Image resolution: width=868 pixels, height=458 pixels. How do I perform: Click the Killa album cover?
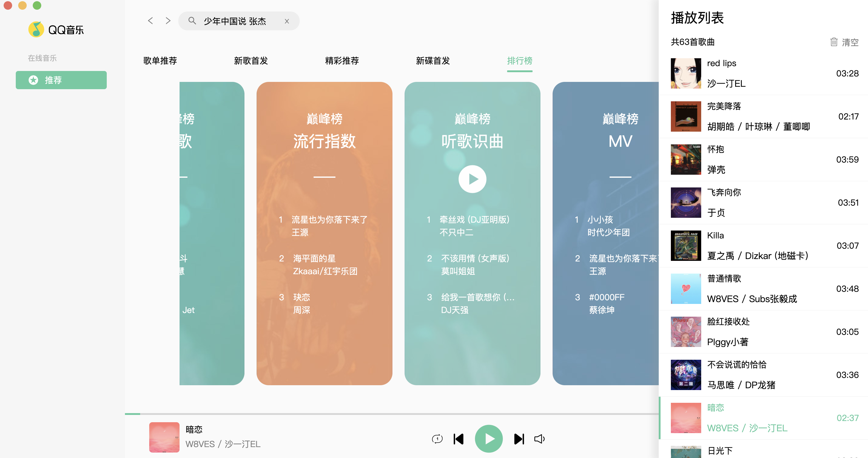coord(686,246)
